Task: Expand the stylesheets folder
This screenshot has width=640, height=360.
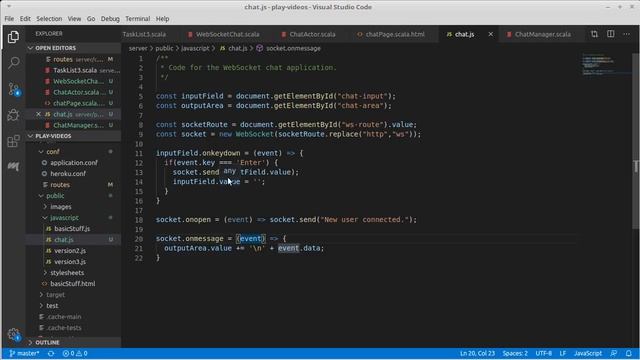Action: click(73, 273)
